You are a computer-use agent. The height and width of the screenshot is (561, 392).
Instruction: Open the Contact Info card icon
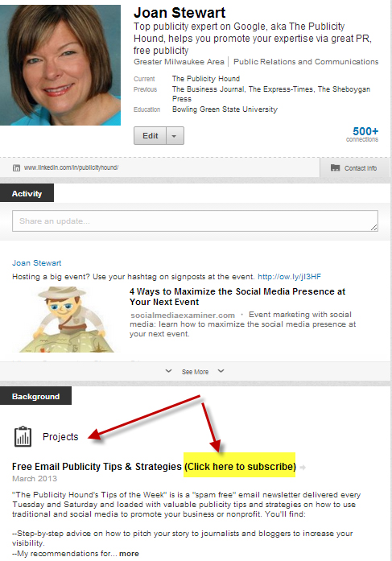click(x=335, y=167)
